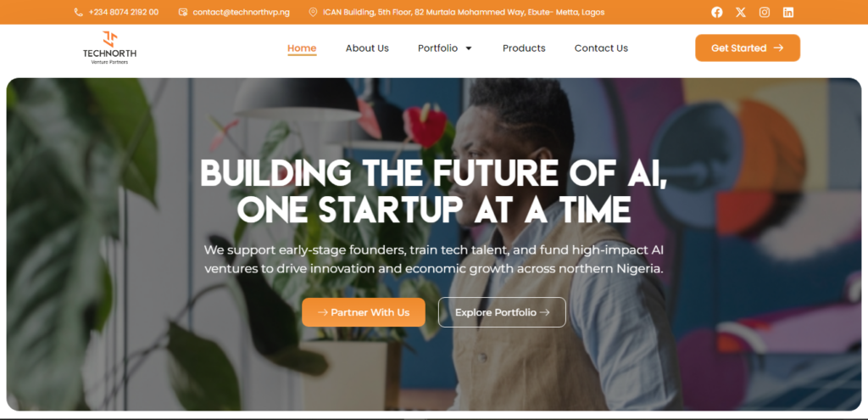Click the phone icon in top bar
This screenshot has height=420, width=868.
(79, 12)
